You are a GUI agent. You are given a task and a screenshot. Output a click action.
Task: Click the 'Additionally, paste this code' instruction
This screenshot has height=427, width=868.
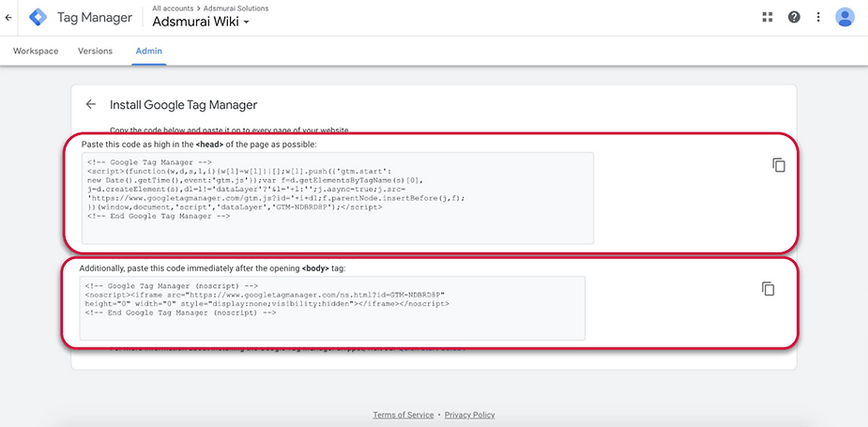point(212,268)
